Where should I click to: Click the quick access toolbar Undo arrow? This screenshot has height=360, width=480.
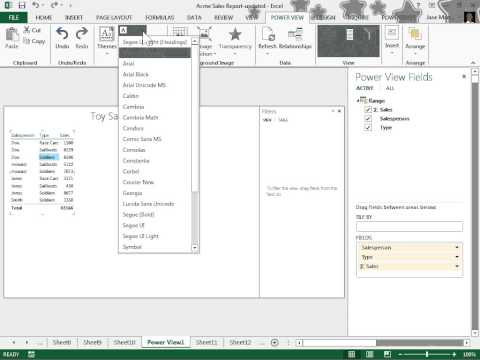[x=36, y=6]
